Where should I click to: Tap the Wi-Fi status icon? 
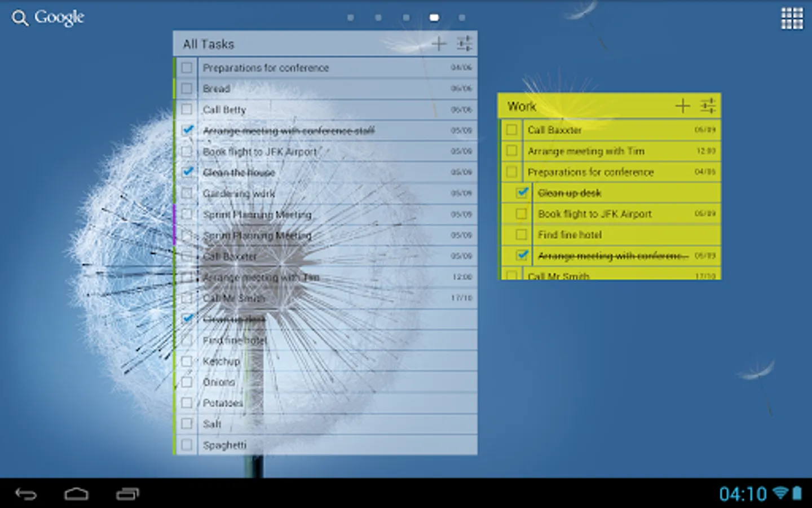click(x=780, y=493)
